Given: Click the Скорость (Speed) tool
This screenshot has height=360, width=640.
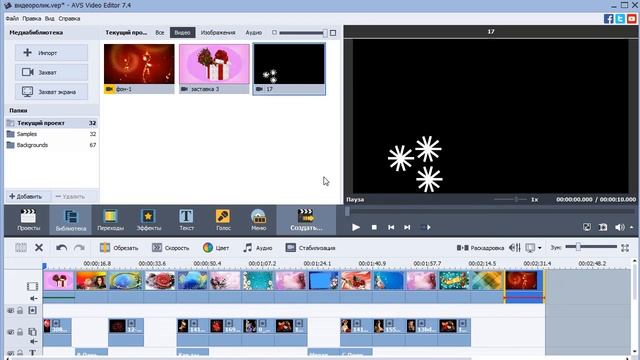Looking at the screenshot, I should click(x=171, y=247).
